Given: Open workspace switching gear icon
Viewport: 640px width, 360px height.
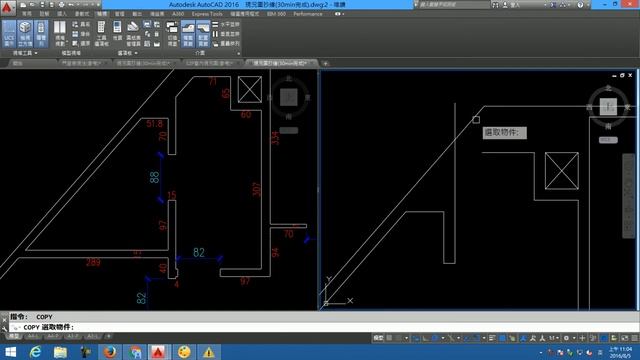Looking at the screenshot, I should point(566,338).
